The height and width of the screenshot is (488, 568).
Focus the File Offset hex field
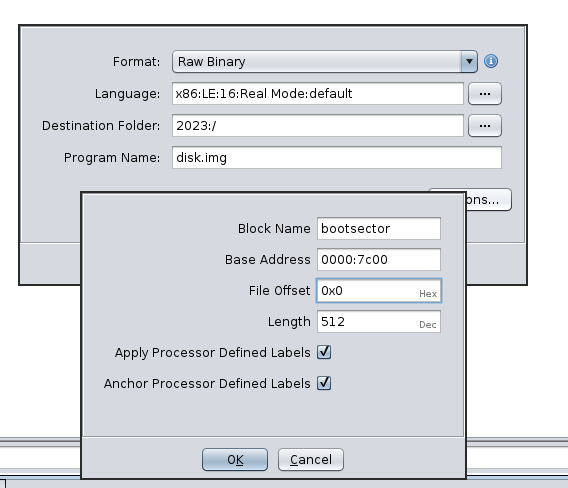379,291
